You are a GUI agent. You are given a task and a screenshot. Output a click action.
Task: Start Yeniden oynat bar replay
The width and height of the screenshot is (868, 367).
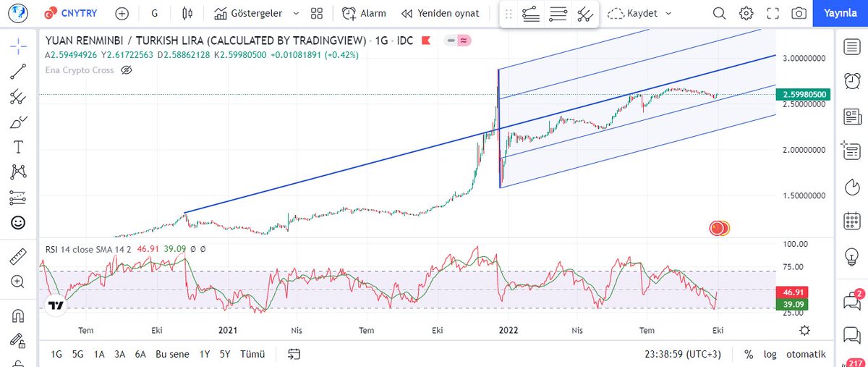440,13
